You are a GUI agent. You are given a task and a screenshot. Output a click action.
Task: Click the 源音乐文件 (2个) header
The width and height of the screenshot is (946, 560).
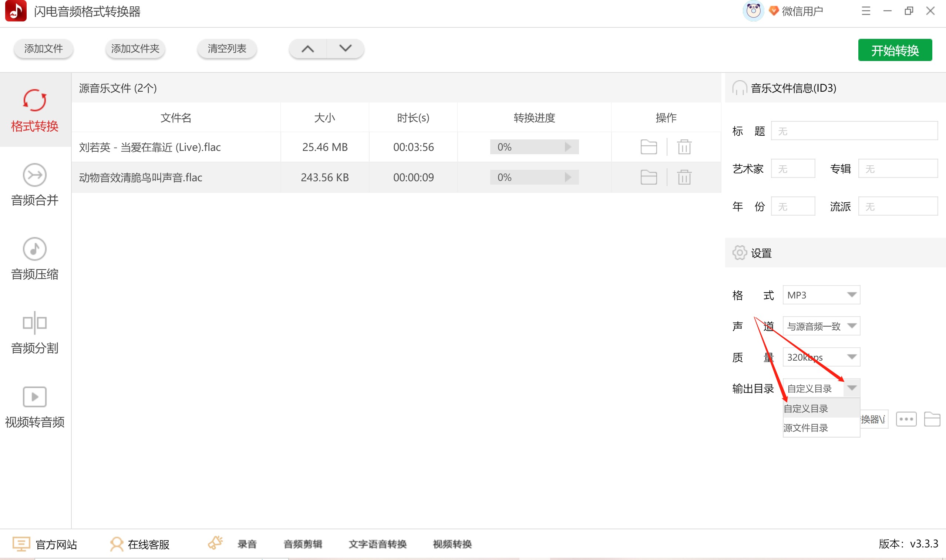pyautogui.click(x=396, y=88)
